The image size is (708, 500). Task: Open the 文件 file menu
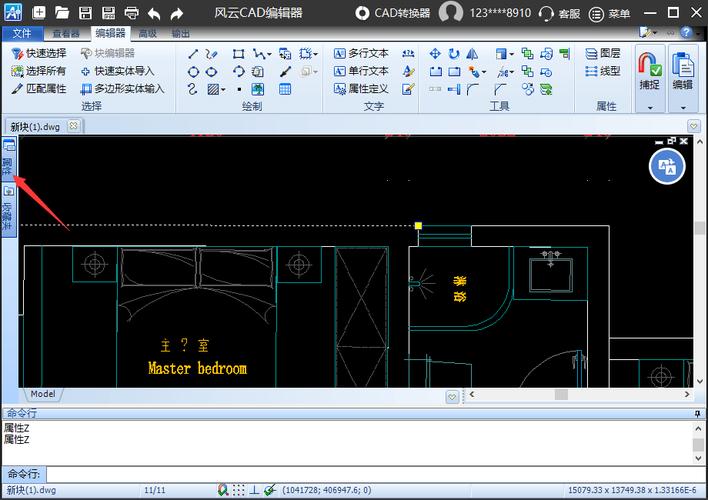(x=21, y=33)
